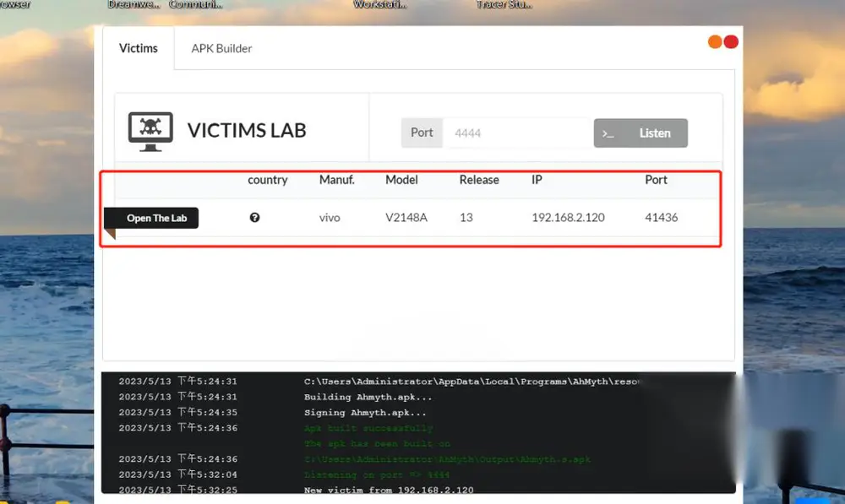Viewport: 845px width, 504px height.
Task: Click the skull monitor logo icon
Action: tap(150, 132)
